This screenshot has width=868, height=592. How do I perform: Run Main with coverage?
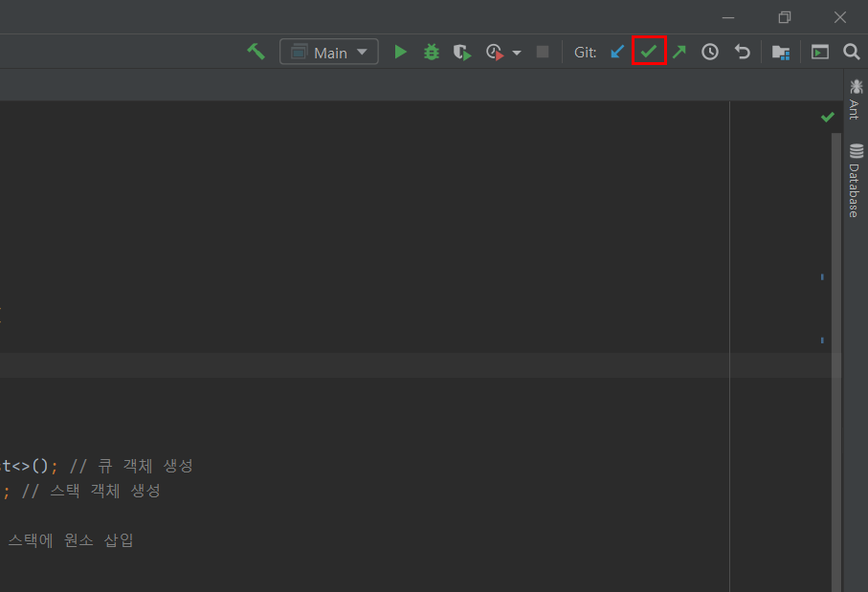click(462, 53)
